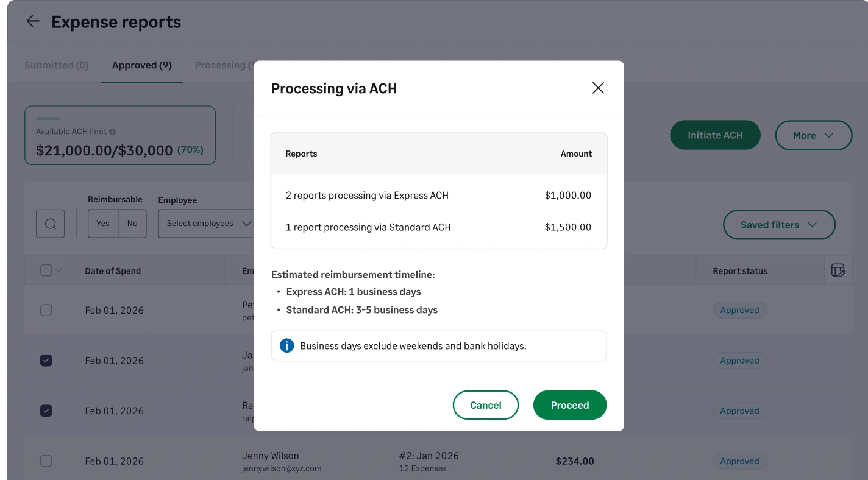Cancel the ACH processing dialog
Image resolution: width=868 pixels, height=480 pixels.
tap(485, 404)
